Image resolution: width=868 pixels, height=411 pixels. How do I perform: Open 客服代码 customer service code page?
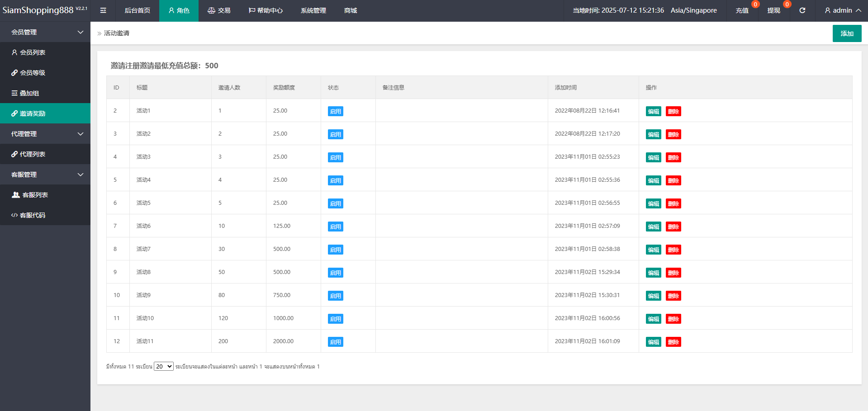pos(32,215)
